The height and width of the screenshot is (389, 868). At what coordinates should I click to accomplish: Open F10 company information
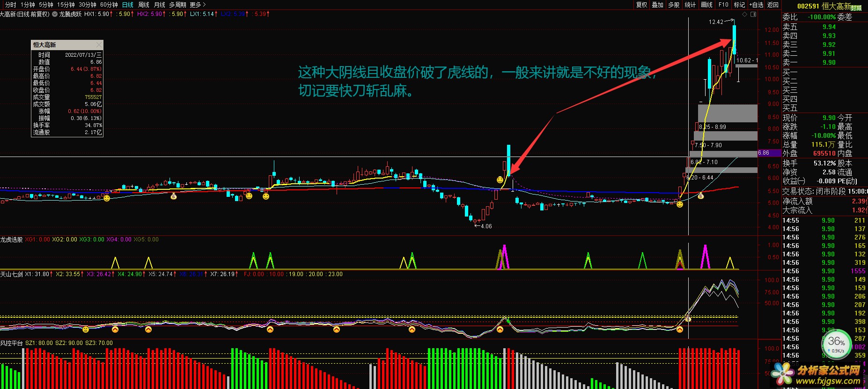[x=723, y=5]
